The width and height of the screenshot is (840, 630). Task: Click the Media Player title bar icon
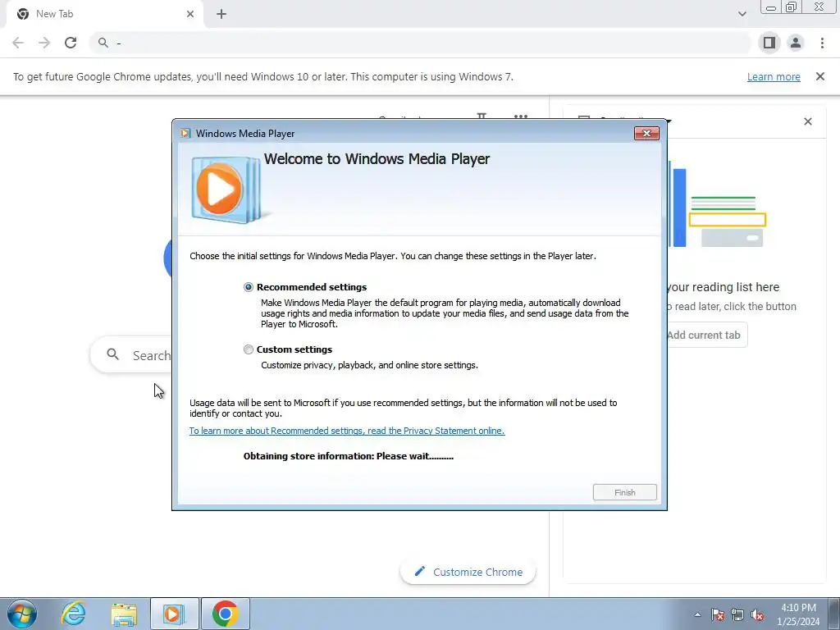(185, 134)
